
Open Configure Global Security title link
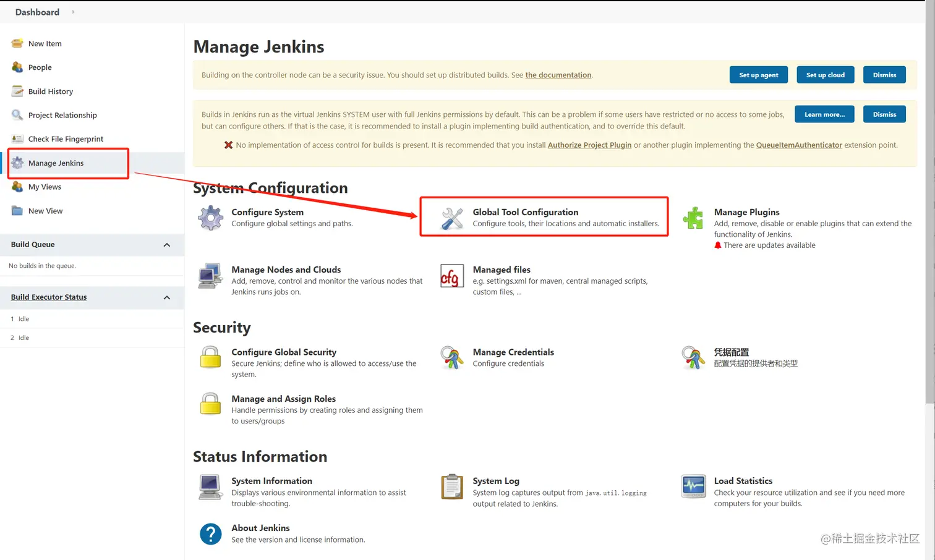tap(284, 352)
